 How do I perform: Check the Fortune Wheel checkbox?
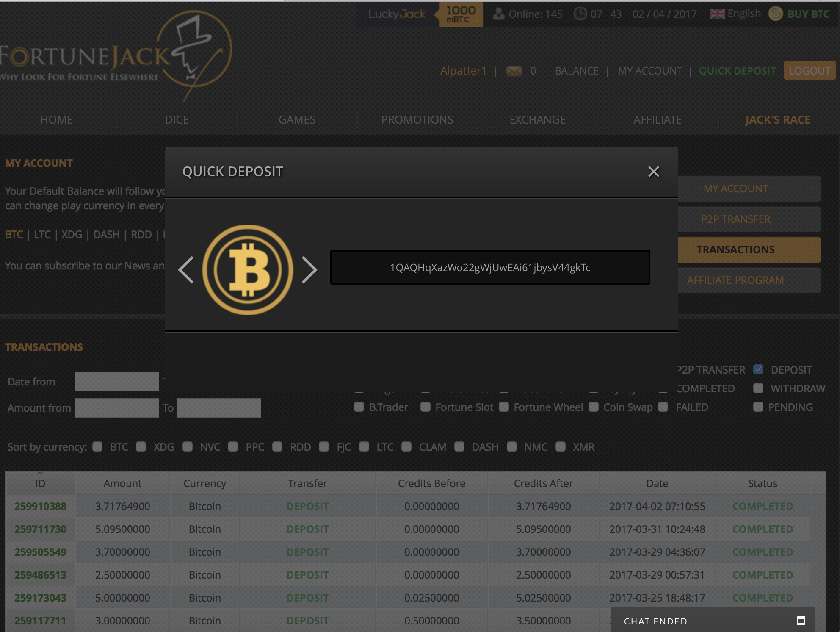[504, 407]
